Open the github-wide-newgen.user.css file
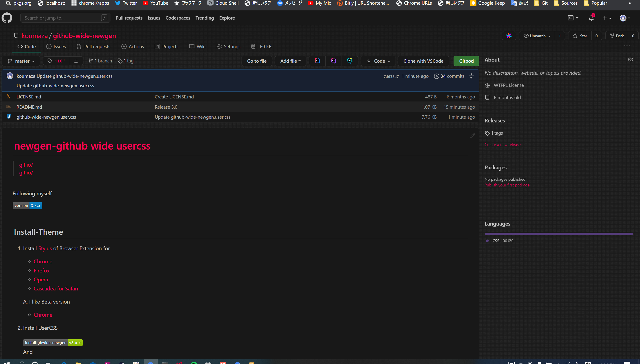 (x=46, y=117)
